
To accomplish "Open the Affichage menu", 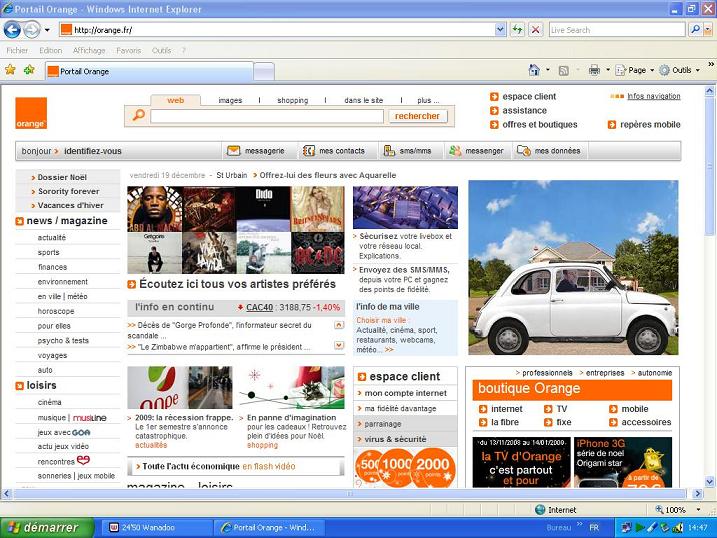I will coord(89,50).
